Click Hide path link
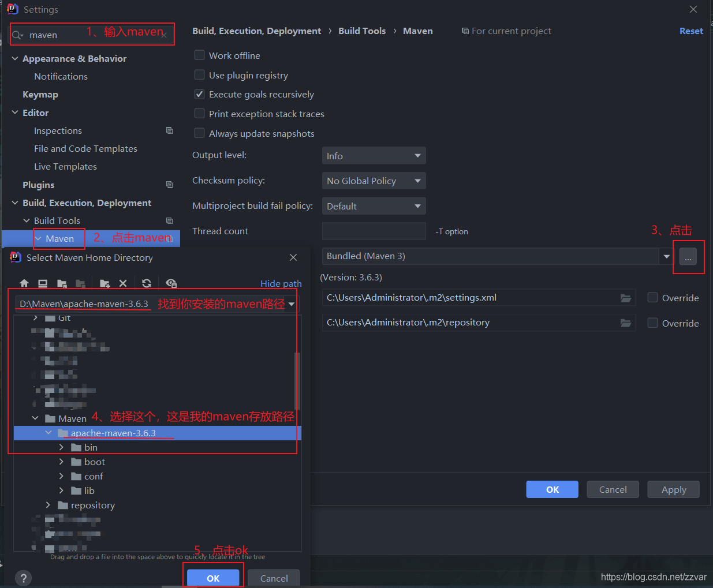Screen dimensions: 713x588 [281, 283]
